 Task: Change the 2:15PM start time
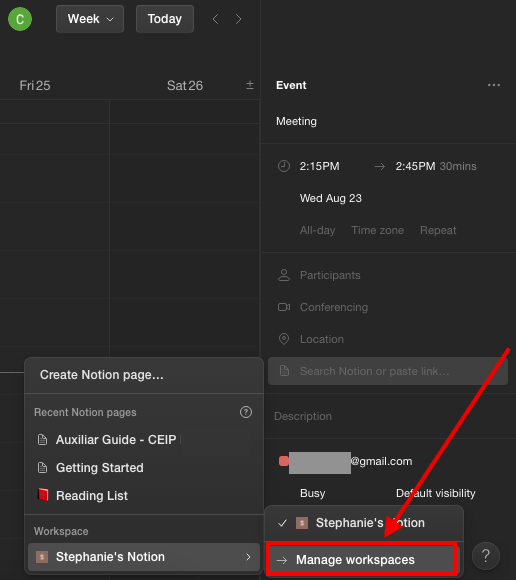[319, 166]
